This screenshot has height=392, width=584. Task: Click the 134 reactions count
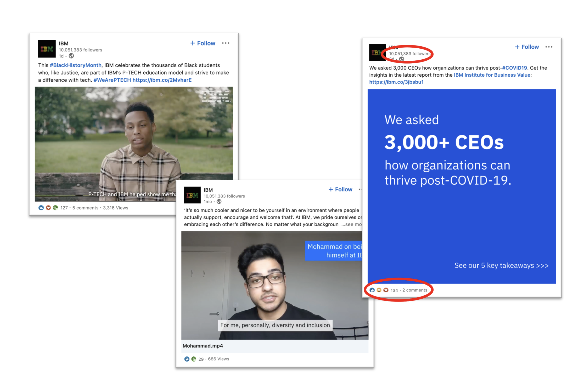coord(394,290)
